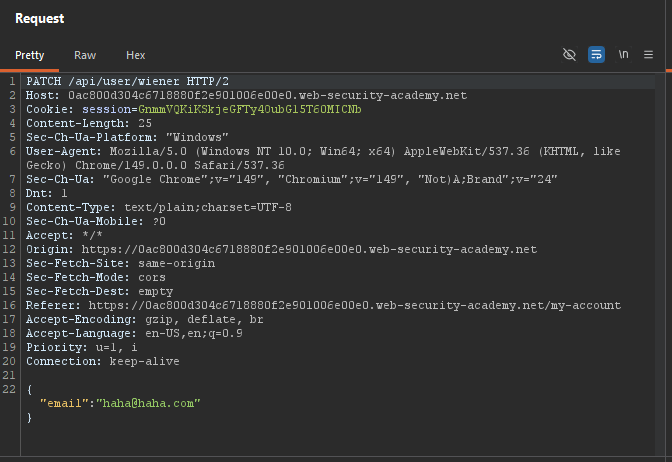Viewport: 672px width, 462px height.
Task: Click the PATCH /api/user/wiener request line
Action: [127, 81]
